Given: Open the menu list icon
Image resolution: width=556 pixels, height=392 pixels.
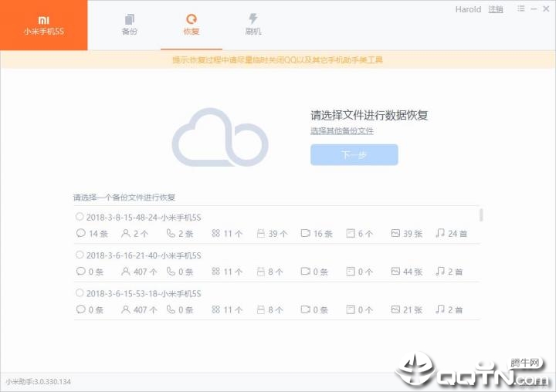Looking at the screenshot, I should (520, 8).
